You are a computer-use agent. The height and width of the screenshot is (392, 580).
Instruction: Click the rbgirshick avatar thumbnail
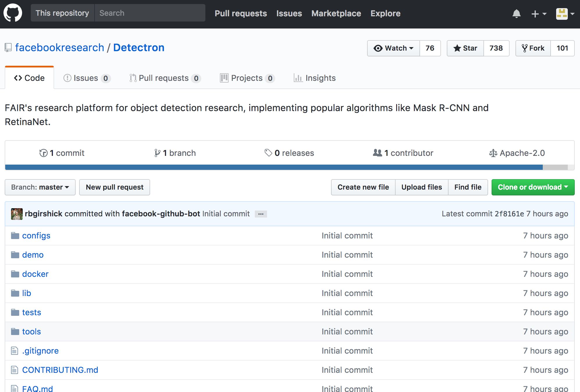click(17, 214)
